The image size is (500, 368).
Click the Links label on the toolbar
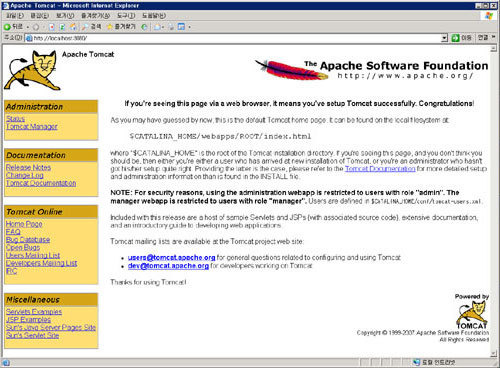tap(483, 37)
